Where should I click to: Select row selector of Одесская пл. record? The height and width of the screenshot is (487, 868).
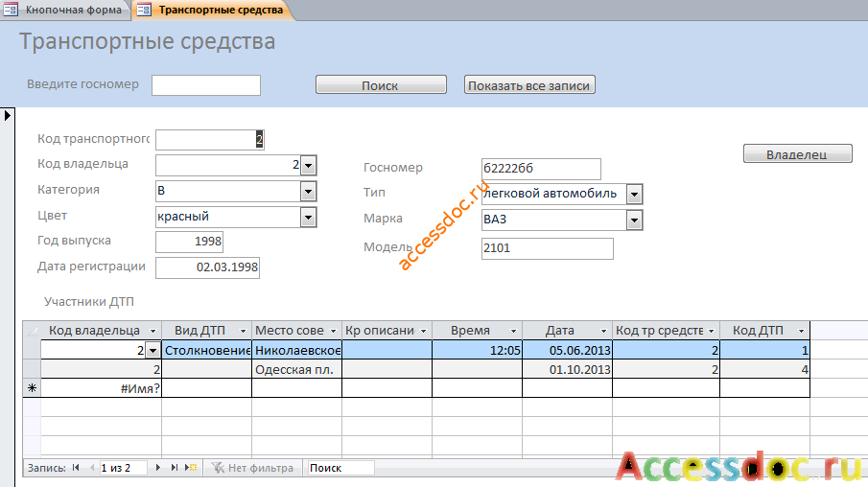pos(32,369)
